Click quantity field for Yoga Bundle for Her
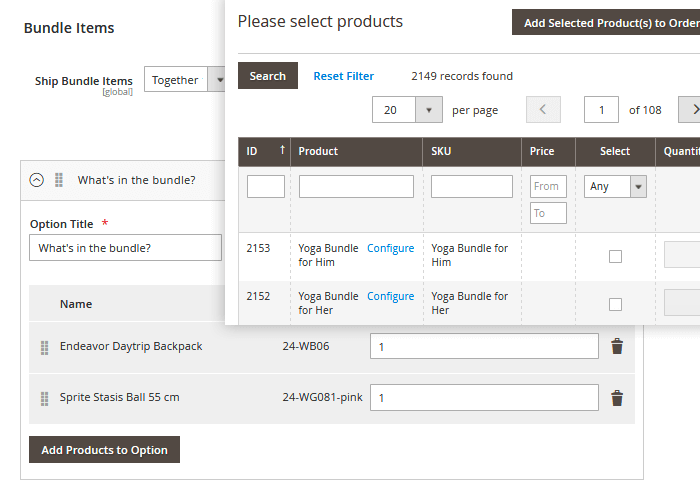Screen dimensions: 700x500 (682, 302)
